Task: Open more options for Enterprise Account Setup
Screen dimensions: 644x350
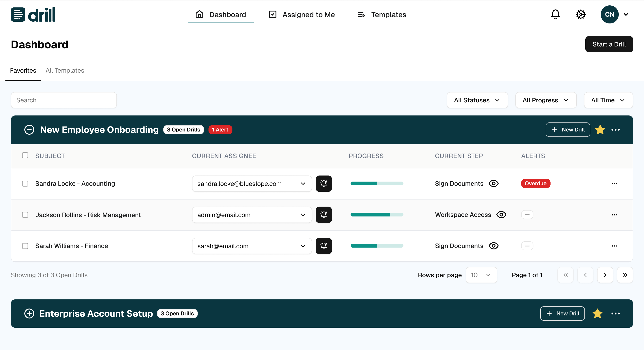Action: (615, 313)
